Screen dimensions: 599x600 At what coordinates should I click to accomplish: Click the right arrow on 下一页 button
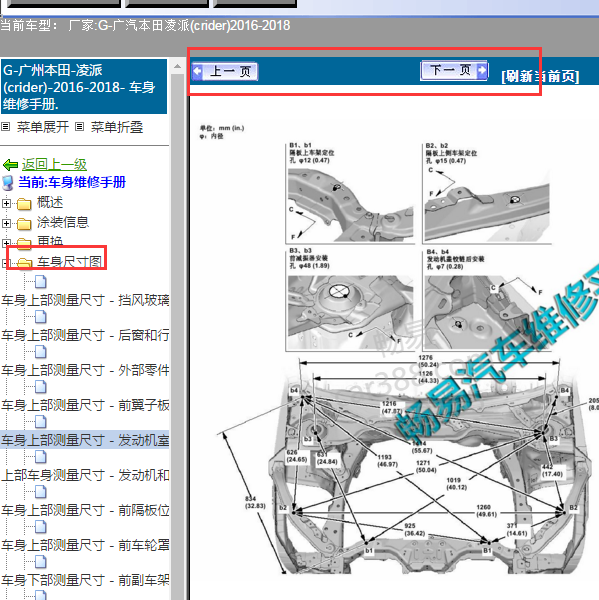coord(482,70)
